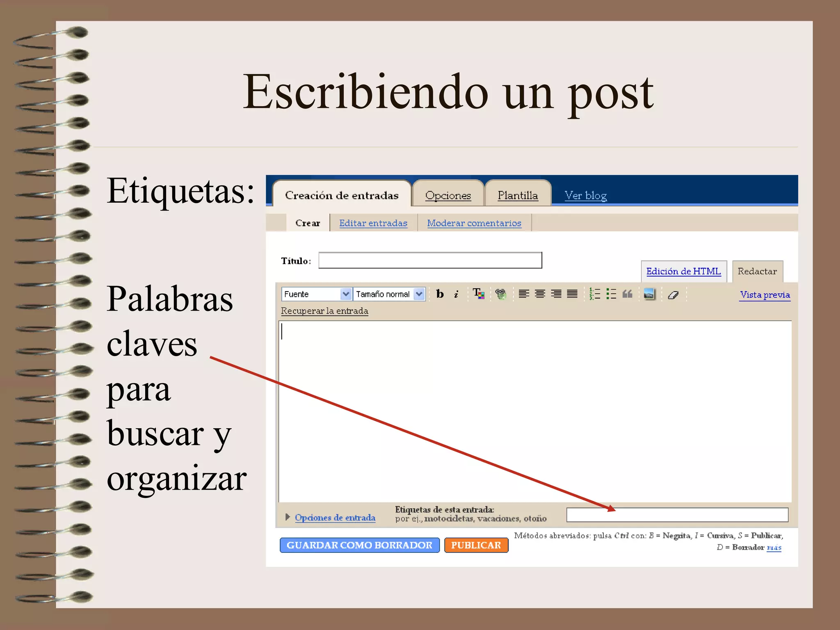840x630 pixels.
Task: Focus the Título input field
Action: pos(430,260)
